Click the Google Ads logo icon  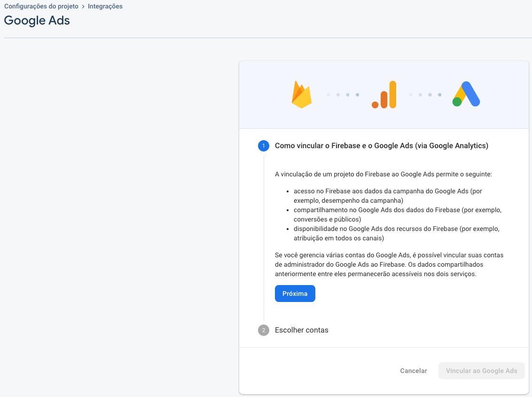(466, 95)
